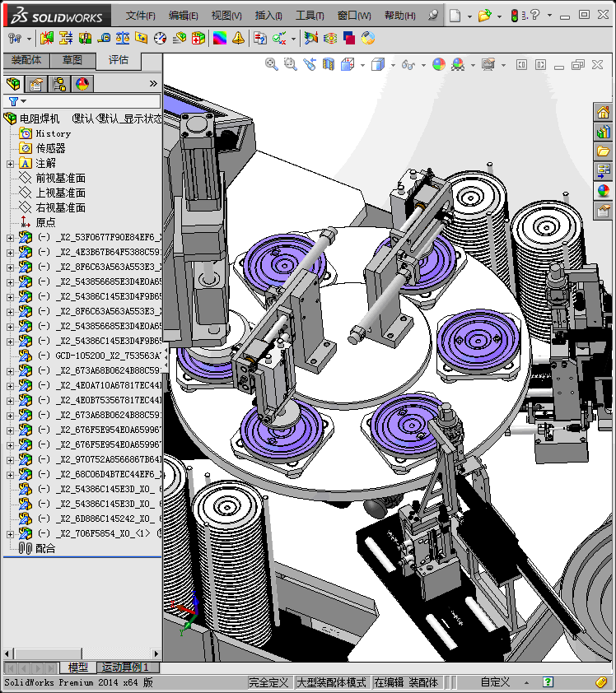
Task: Launch SimulationXpress analysis wizard
Action: click(311, 39)
